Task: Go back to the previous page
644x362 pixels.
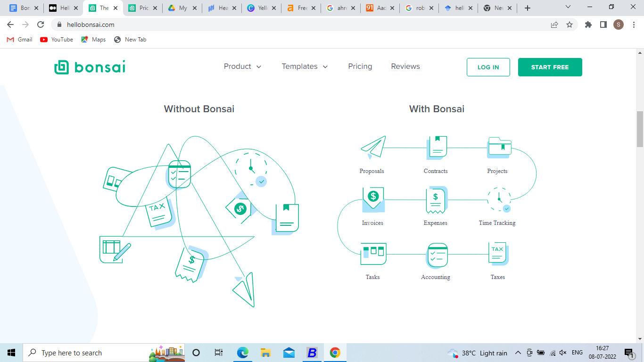Action: click(x=10, y=25)
